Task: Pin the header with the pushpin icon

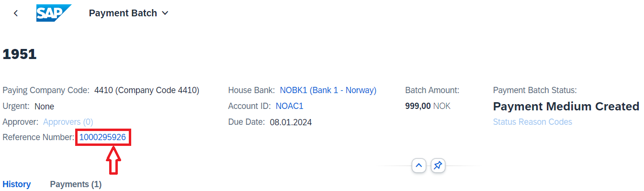Action: (438, 166)
